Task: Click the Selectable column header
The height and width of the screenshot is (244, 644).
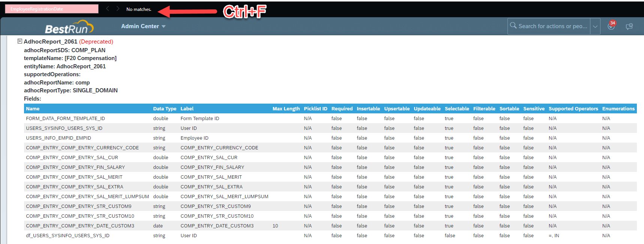Action: [457, 108]
